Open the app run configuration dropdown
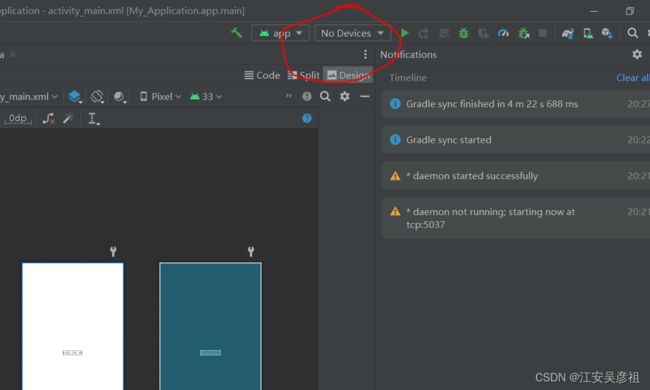The image size is (650, 390). [x=280, y=33]
